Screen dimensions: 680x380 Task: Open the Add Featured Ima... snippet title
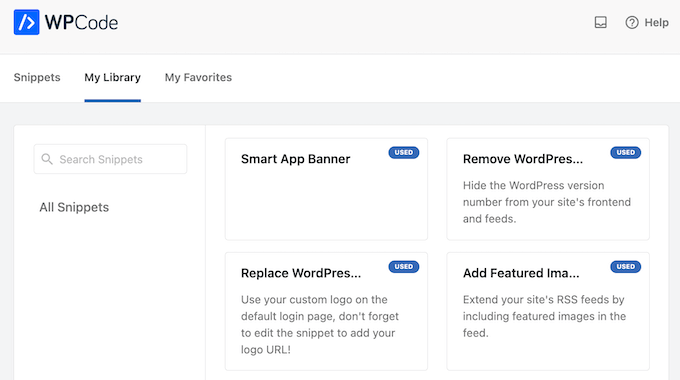click(x=521, y=273)
